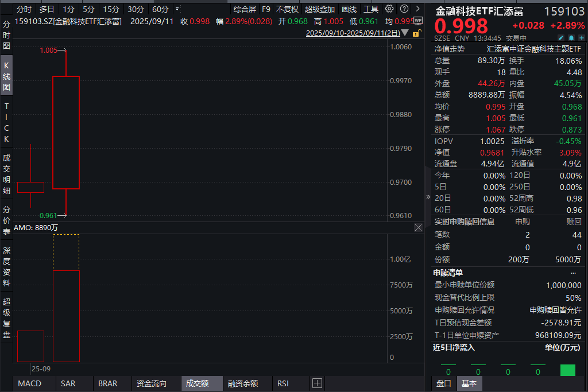Screen dimensions: 588x392
Task: Add to watchlist via the plus icon
Action: 582,38
